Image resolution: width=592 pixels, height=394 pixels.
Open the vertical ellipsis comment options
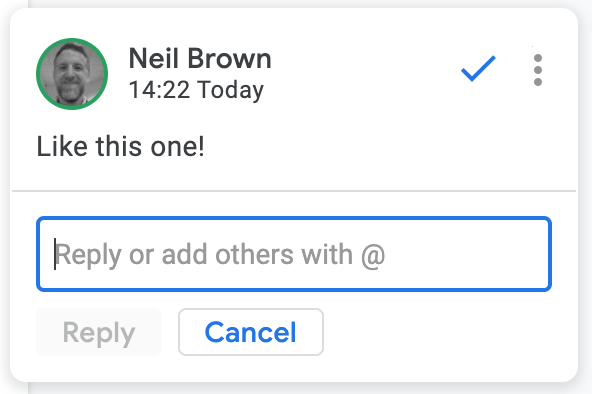coord(538,70)
